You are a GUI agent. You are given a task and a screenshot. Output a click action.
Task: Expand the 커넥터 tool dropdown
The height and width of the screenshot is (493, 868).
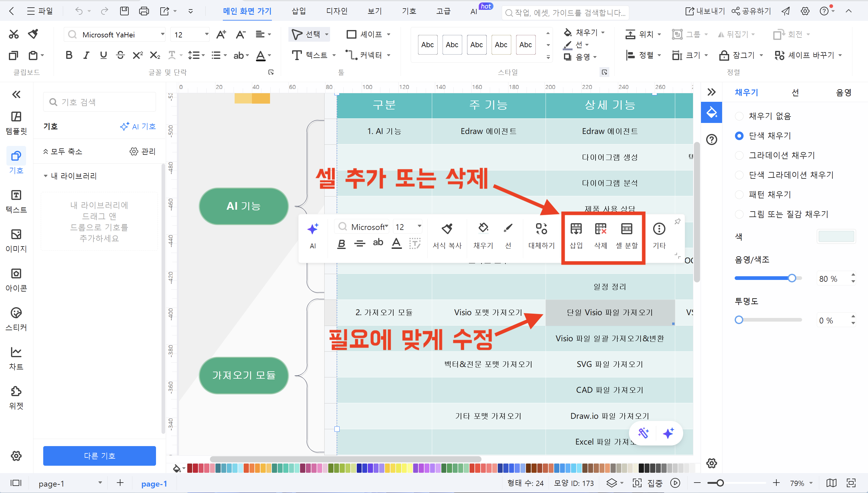[x=388, y=55]
